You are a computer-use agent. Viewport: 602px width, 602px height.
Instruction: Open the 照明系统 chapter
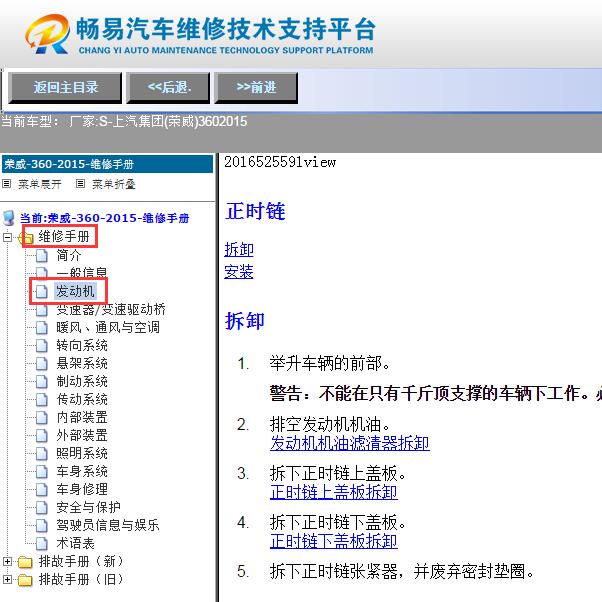[x=82, y=453]
